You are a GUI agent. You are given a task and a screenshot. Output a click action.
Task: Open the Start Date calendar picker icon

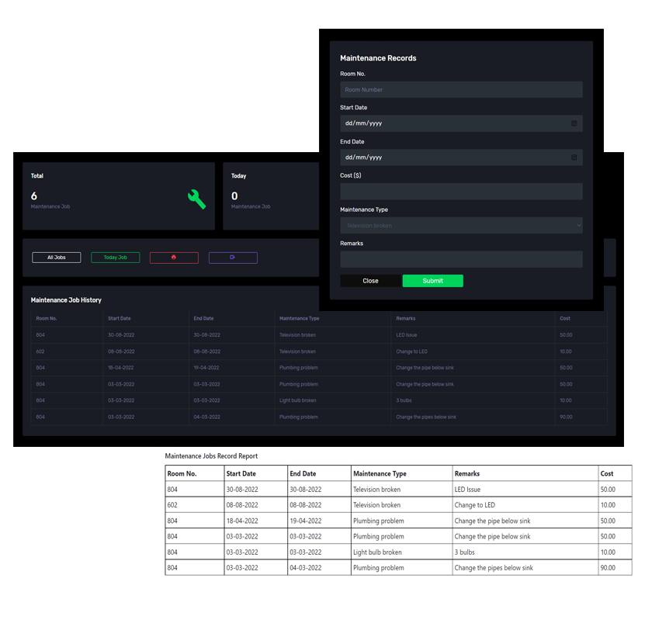click(x=574, y=123)
